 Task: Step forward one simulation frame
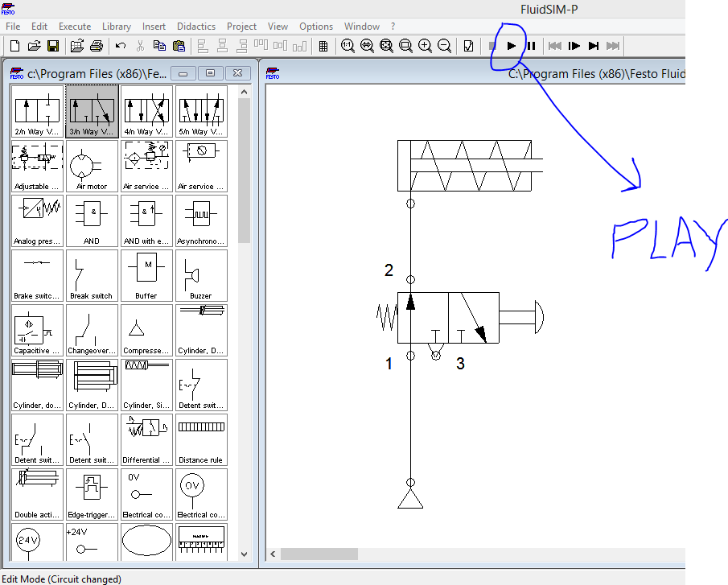pyautogui.click(x=574, y=46)
